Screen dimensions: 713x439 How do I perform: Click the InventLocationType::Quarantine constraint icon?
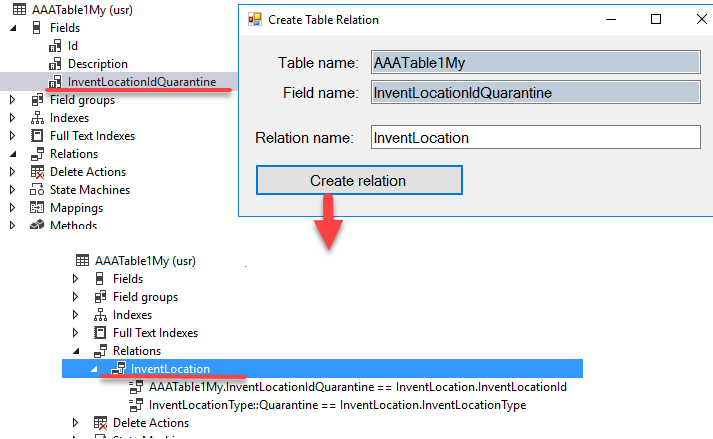coord(136,405)
